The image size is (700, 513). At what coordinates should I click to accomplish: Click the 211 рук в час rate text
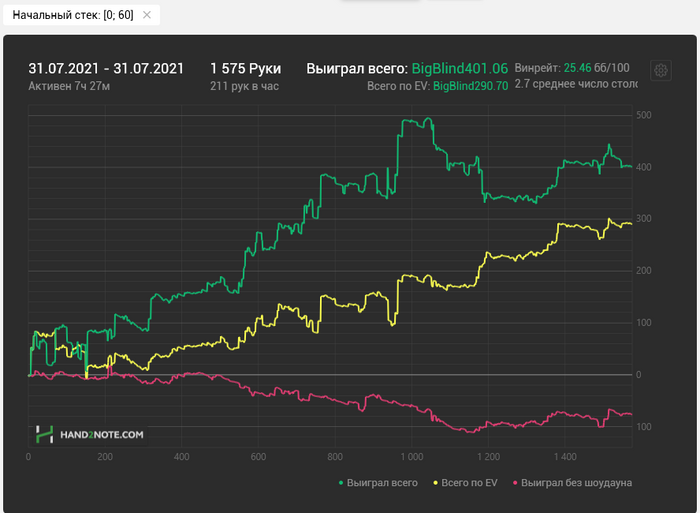pos(244,86)
